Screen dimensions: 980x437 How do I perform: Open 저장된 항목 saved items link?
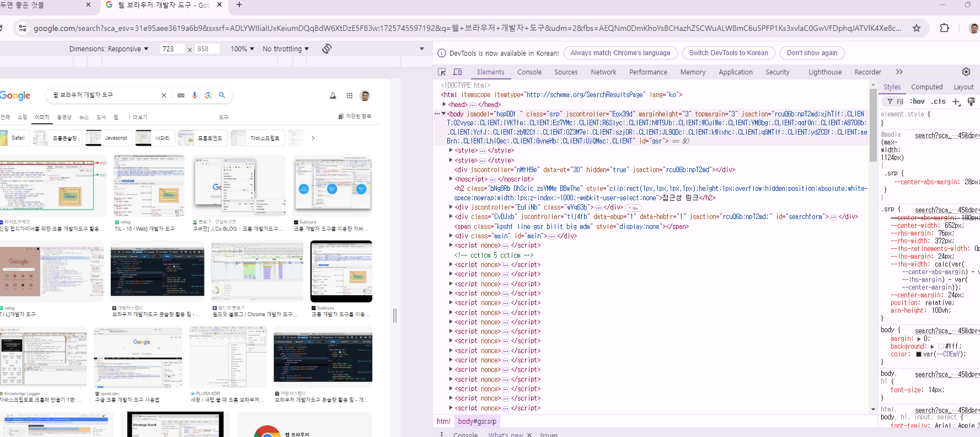tap(355, 116)
